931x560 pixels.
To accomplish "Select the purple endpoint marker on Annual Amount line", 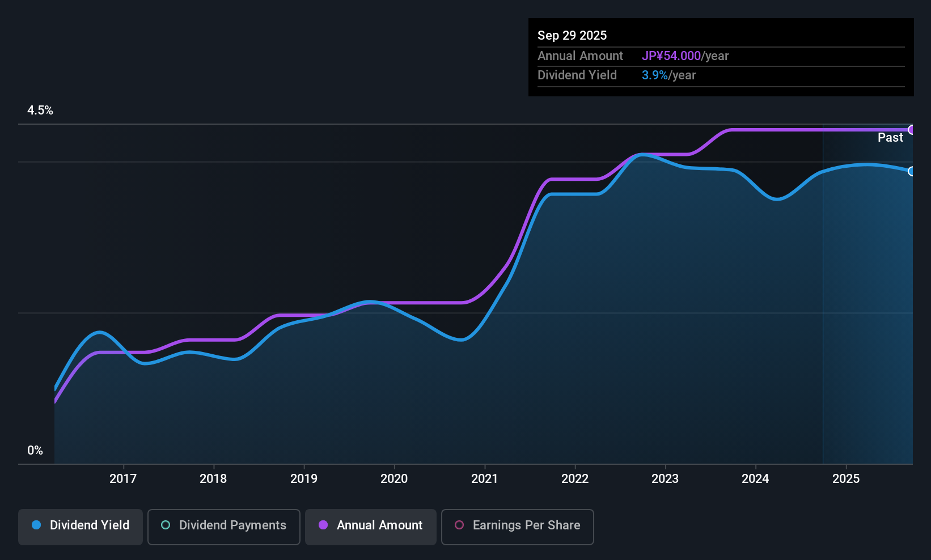I will tap(911, 130).
